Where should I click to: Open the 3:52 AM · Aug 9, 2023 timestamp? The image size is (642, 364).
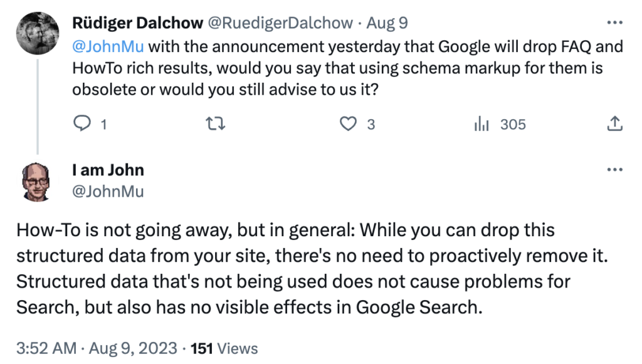tap(97, 348)
